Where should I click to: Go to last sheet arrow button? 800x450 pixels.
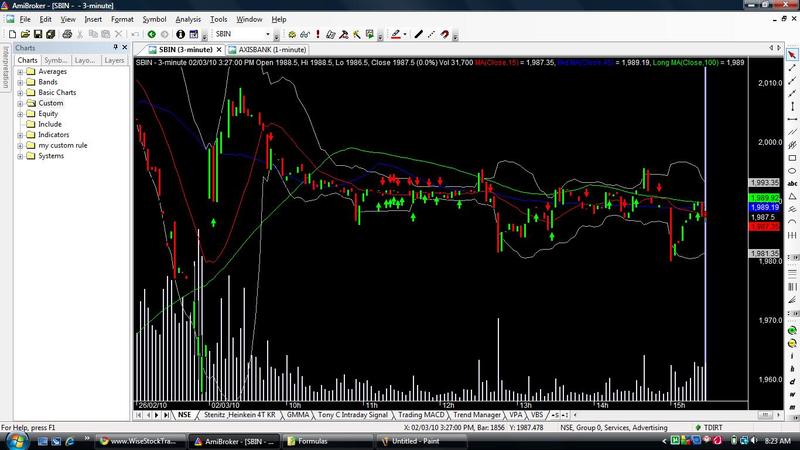click(166, 415)
